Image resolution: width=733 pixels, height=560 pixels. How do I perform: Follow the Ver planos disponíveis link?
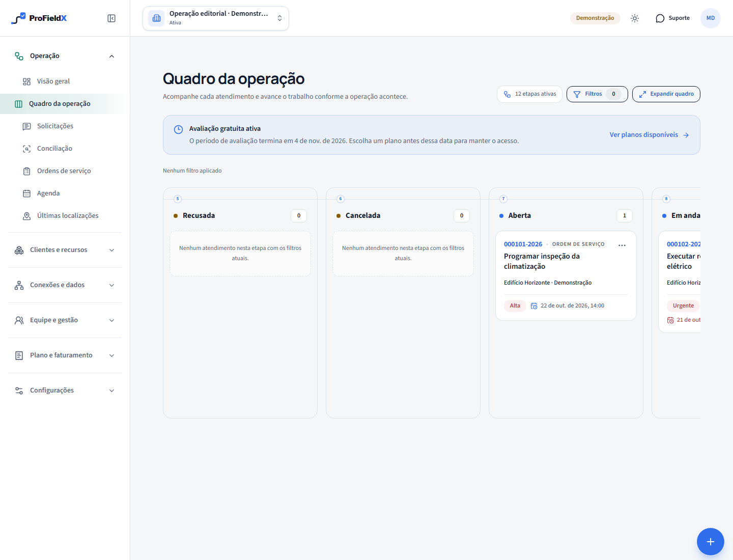pyautogui.click(x=649, y=135)
